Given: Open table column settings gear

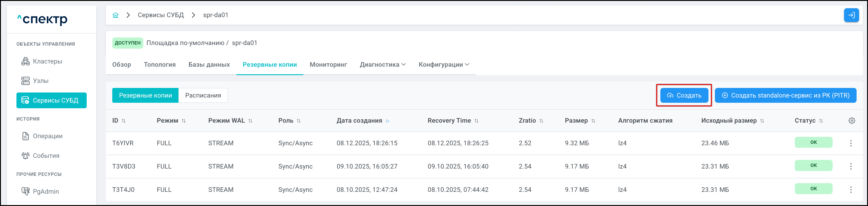Looking at the screenshot, I should pos(852,121).
